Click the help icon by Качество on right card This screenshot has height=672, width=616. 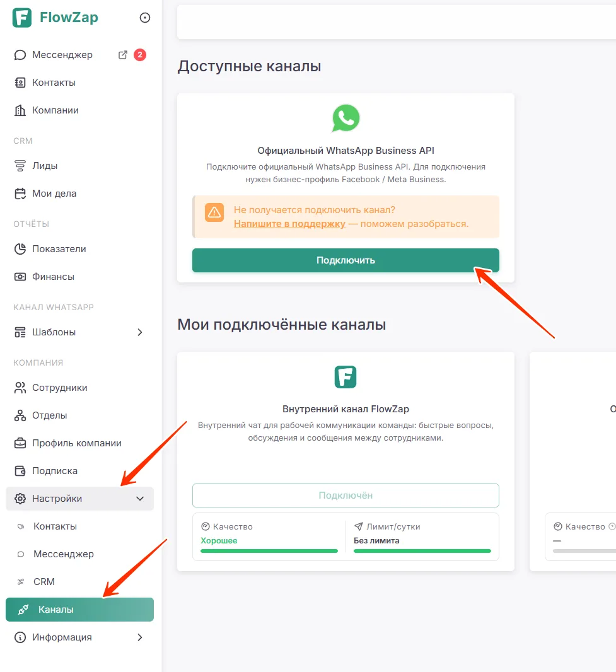point(612,526)
